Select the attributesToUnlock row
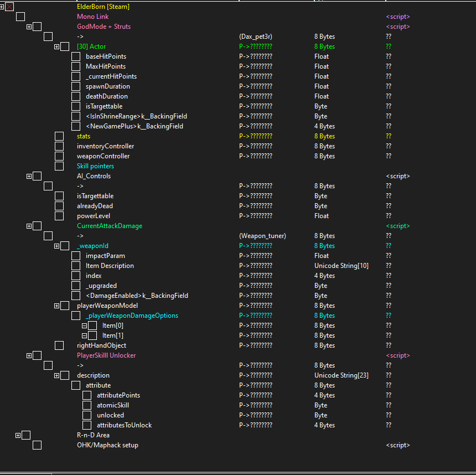This screenshot has height=475, width=476. pyautogui.click(x=124, y=425)
